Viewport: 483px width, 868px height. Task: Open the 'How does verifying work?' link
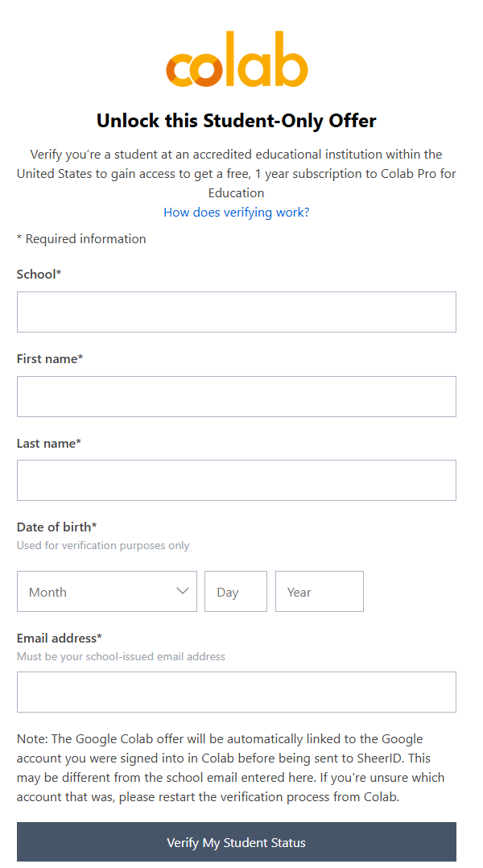(236, 212)
